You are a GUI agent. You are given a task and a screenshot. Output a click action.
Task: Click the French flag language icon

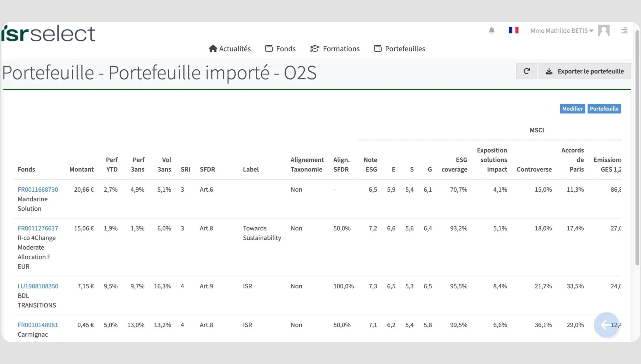click(513, 30)
